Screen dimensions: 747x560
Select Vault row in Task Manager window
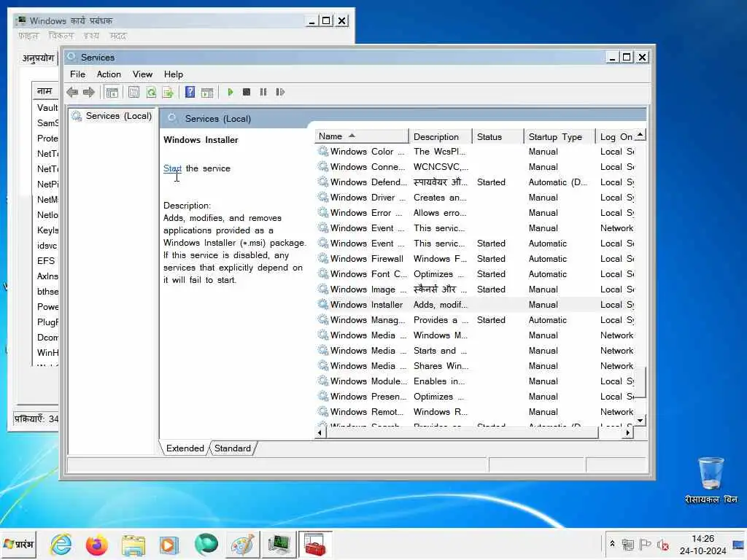pyautogui.click(x=47, y=108)
